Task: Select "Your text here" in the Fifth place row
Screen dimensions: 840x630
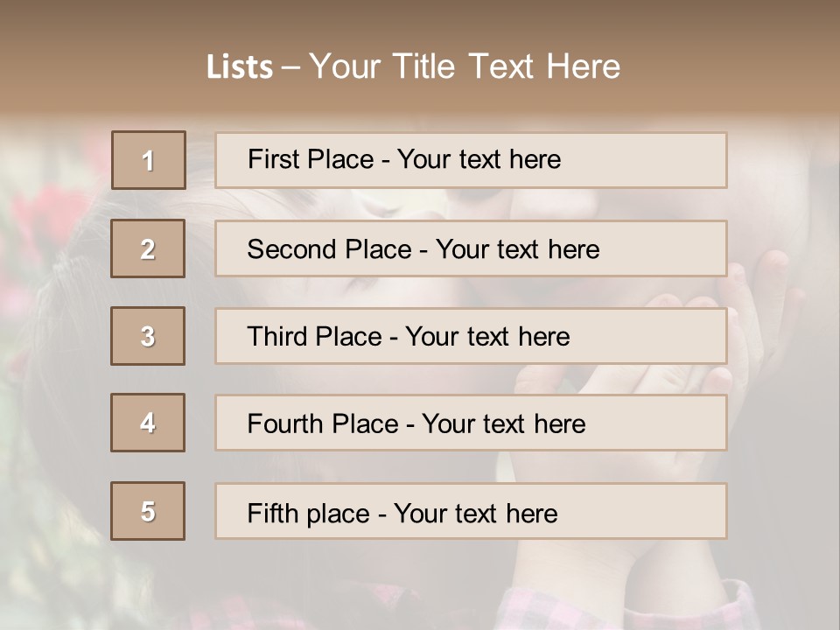Action: tap(475, 513)
